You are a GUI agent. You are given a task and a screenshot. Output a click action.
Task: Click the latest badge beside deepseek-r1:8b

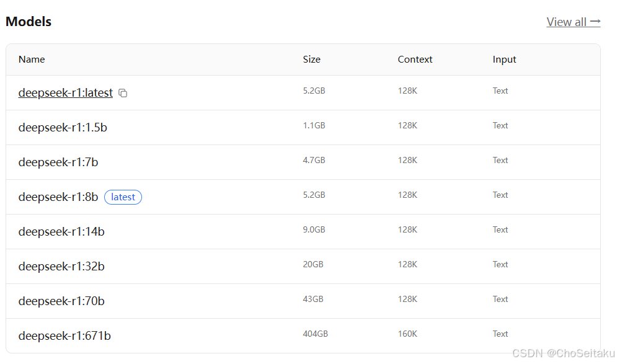point(123,197)
